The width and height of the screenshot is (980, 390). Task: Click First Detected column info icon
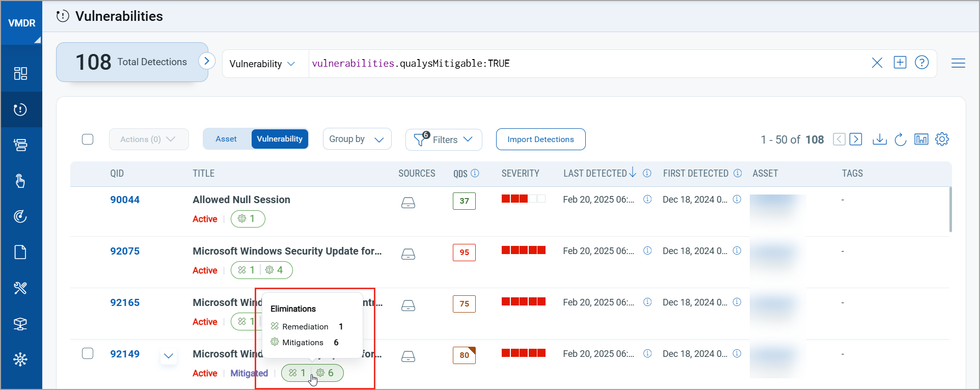click(x=738, y=173)
